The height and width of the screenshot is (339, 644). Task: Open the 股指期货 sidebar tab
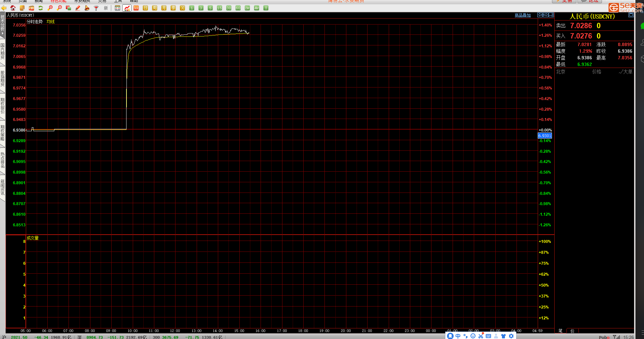[x=3, y=79]
